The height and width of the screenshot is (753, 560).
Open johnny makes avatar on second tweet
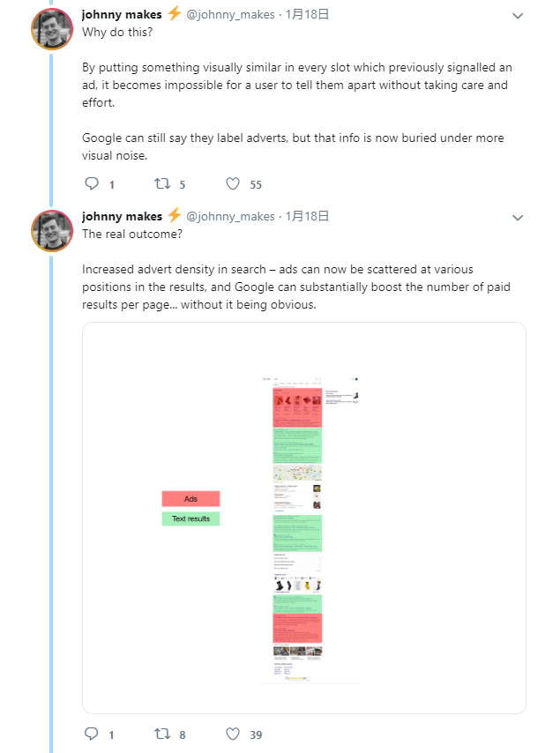coord(52,231)
